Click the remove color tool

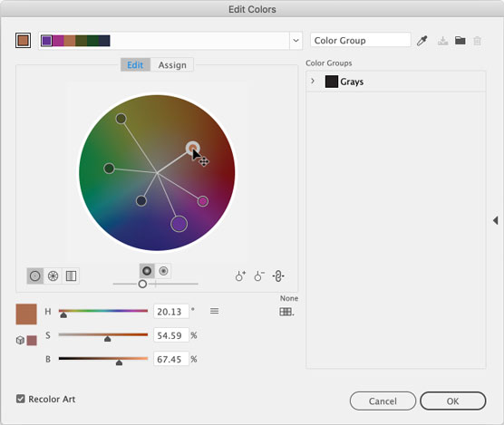pyautogui.click(x=259, y=276)
